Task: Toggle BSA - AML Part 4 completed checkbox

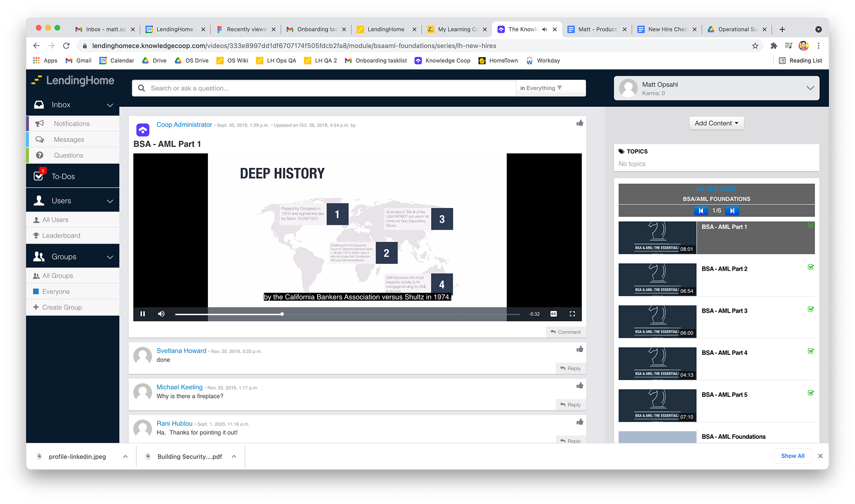Action: (810, 351)
